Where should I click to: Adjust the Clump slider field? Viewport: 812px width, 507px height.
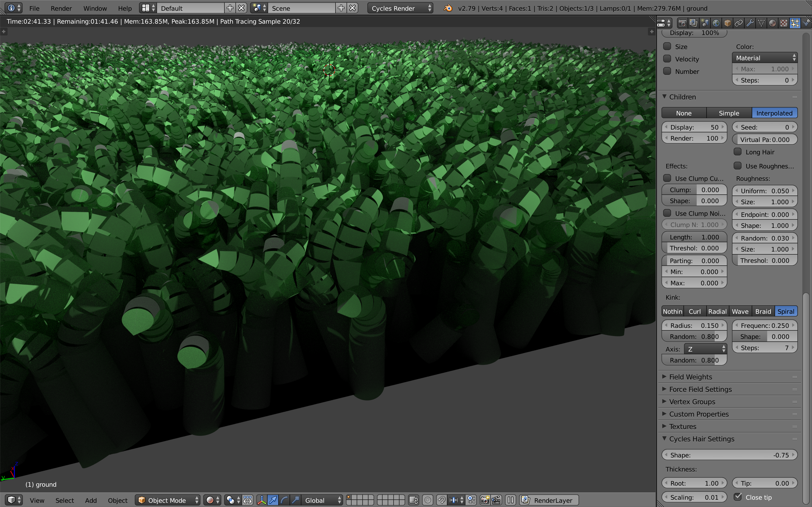click(x=694, y=190)
